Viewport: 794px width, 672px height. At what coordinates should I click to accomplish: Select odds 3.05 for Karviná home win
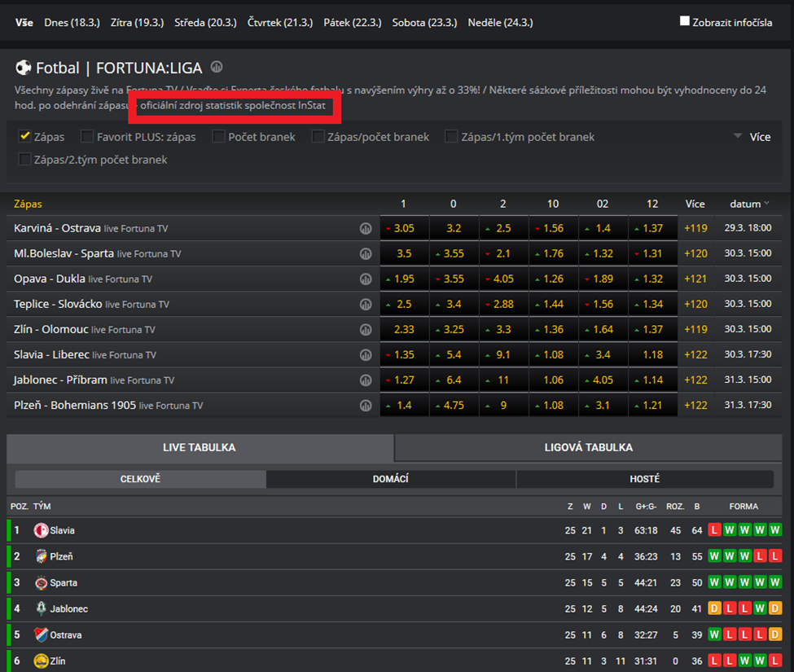(404, 229)
